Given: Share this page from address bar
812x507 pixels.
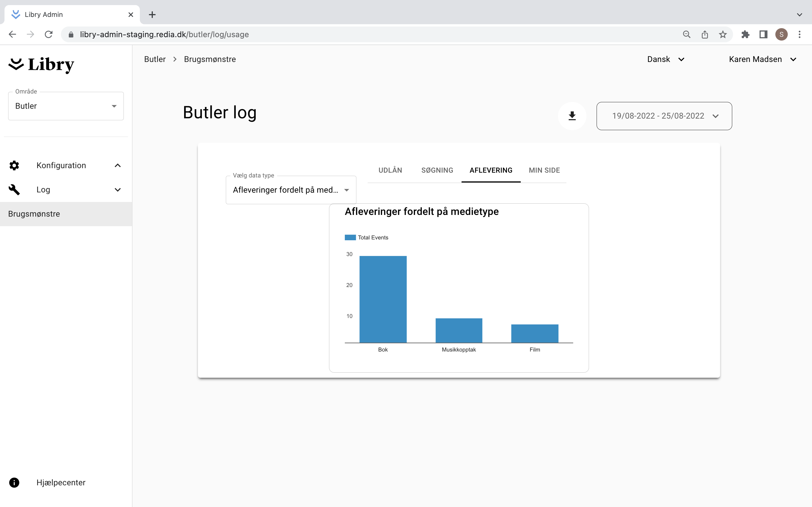Looking at the screenshot, I should [705, 35].
